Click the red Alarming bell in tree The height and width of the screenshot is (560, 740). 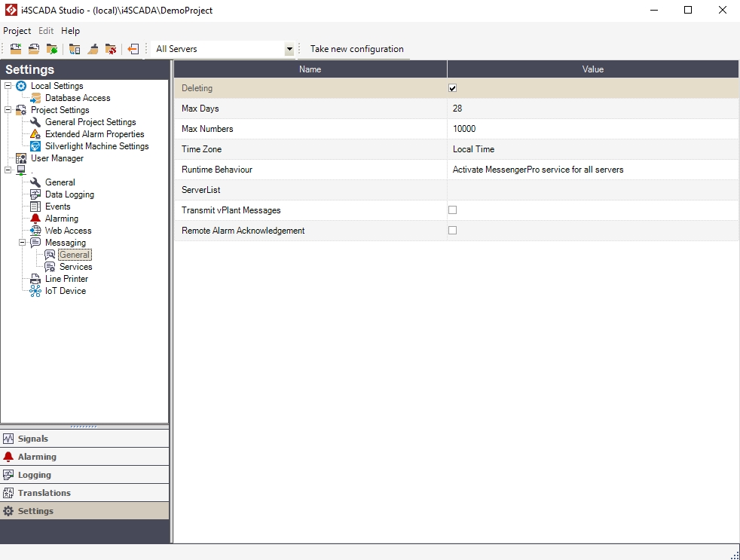tap(35, 219)
